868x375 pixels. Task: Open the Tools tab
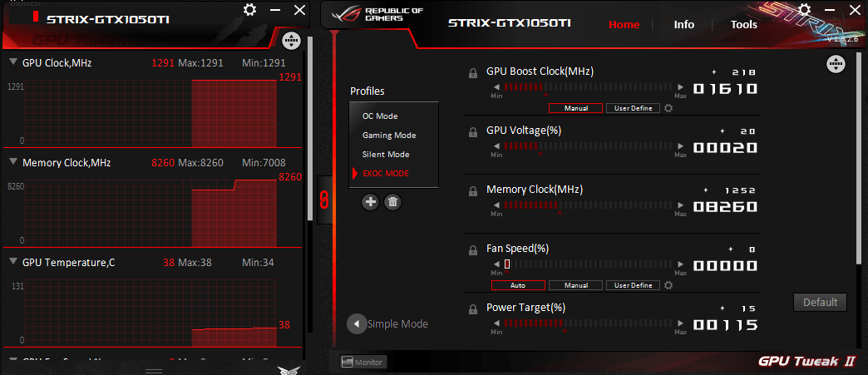744,25
